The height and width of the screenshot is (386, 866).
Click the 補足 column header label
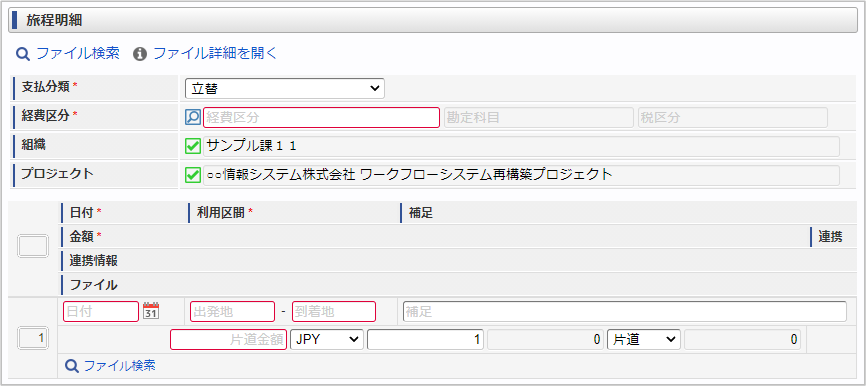(421, 214)
